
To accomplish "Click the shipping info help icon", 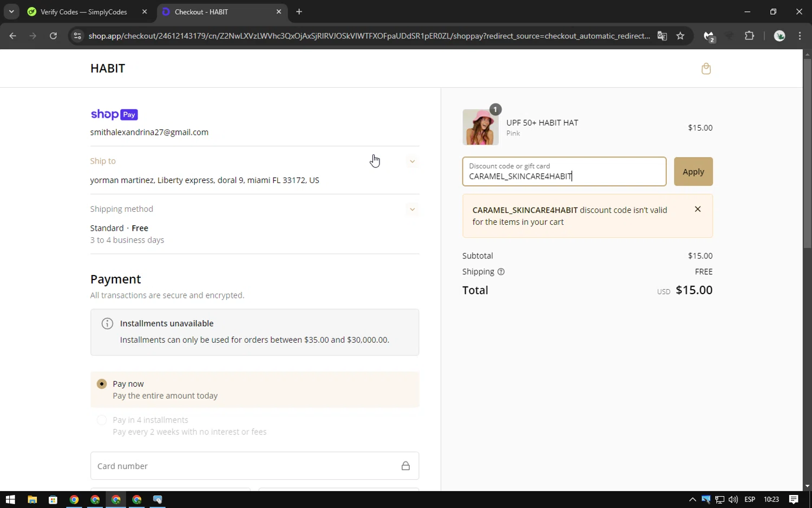I will pyautogui.click(x=501, y=272).
